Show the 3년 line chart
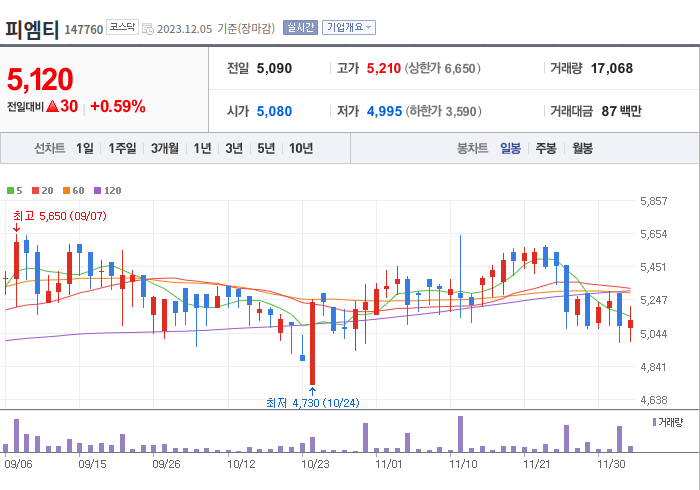Screen dimensions: 700x490 pos(234,148)
